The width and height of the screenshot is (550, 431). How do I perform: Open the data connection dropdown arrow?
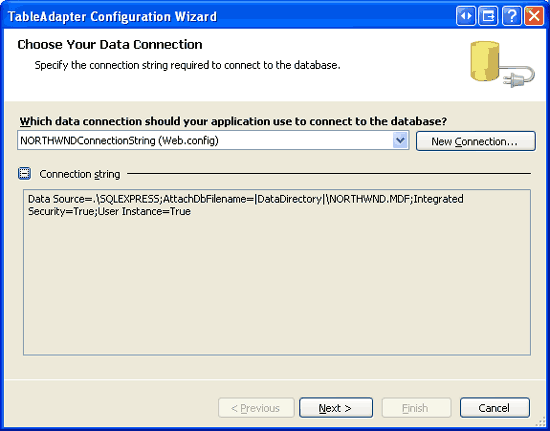tap(400, 141)
